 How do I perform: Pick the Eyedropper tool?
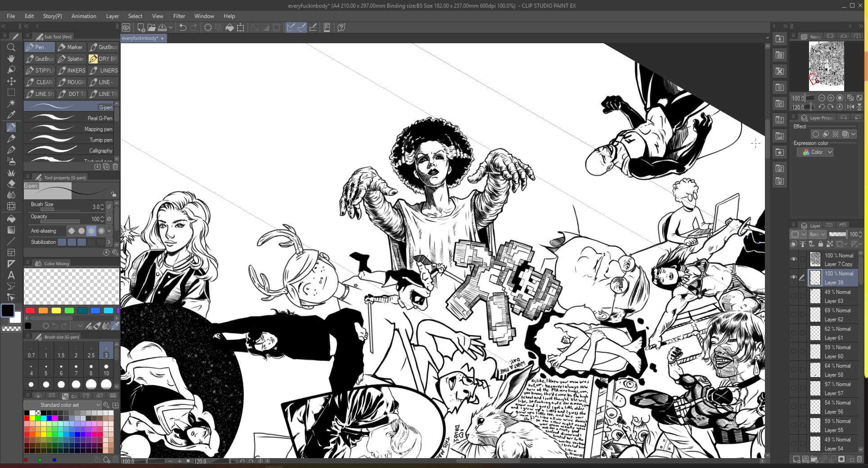(x=11, y=115)
